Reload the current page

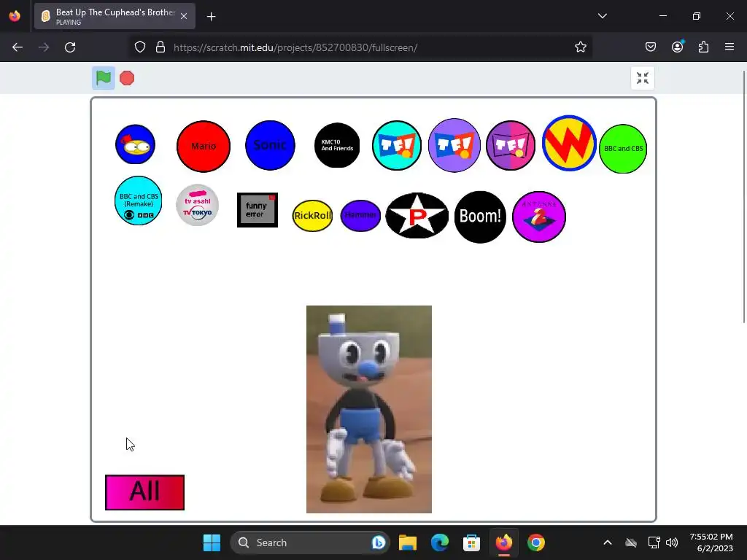tap(70, 47)
